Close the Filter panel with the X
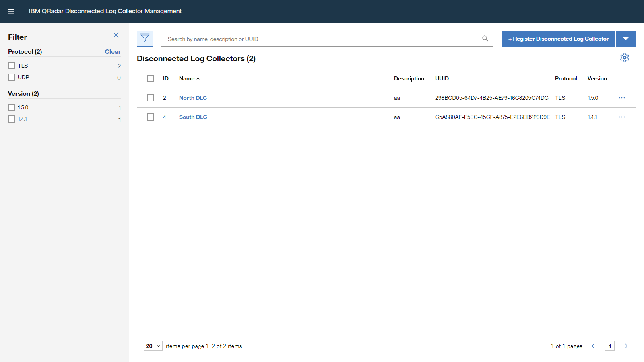The width and height of the screenshot is (644, 362). pos(116,35)
